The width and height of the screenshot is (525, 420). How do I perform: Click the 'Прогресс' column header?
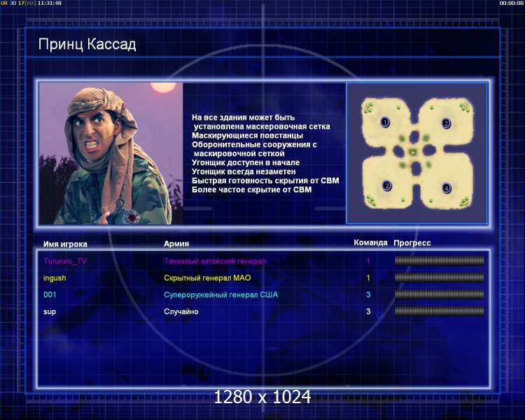(x=412, y=243)
